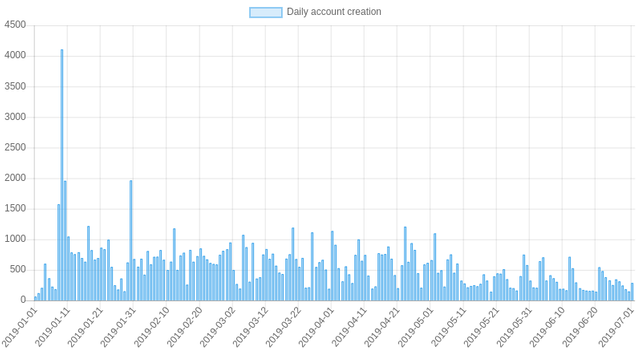
Task: Click the y-axis label 2500
Action: point(15,147)
